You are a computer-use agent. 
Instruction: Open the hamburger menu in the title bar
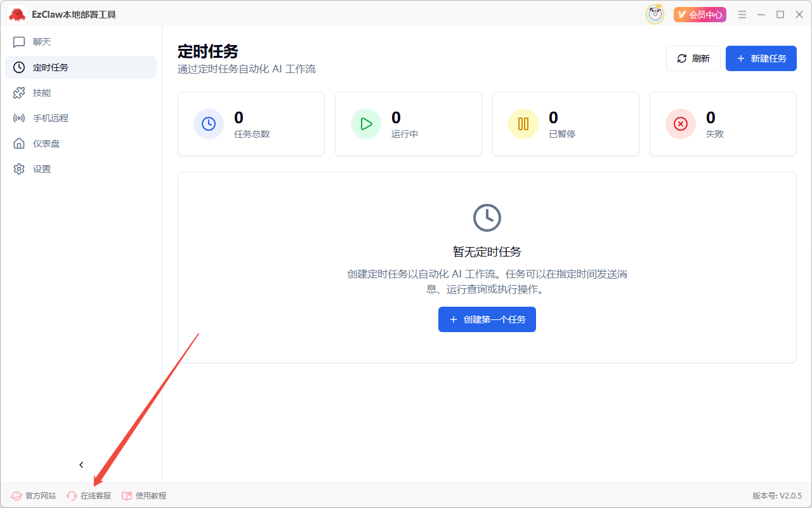742,13
